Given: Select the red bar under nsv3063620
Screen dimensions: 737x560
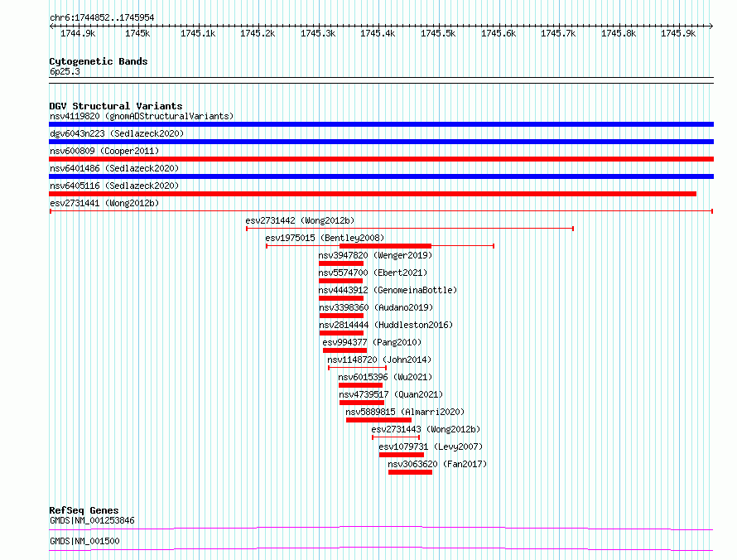Looking at the screenshot, I should click(411, 472).
